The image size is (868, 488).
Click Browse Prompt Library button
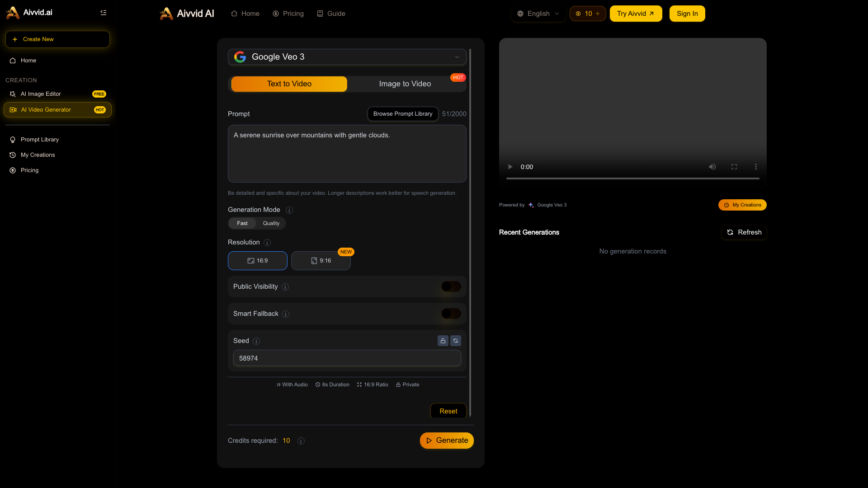pos(403,114)
